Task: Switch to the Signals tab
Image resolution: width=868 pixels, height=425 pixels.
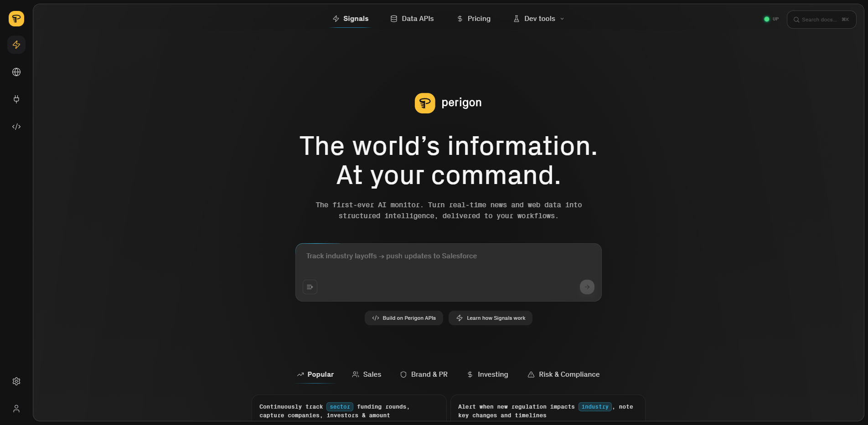Action: pos(351,19)
